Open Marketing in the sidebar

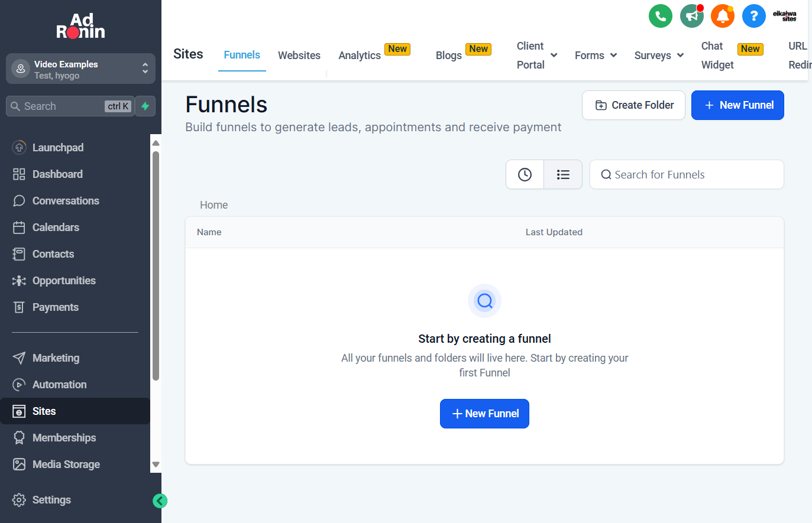coord(75,358)
